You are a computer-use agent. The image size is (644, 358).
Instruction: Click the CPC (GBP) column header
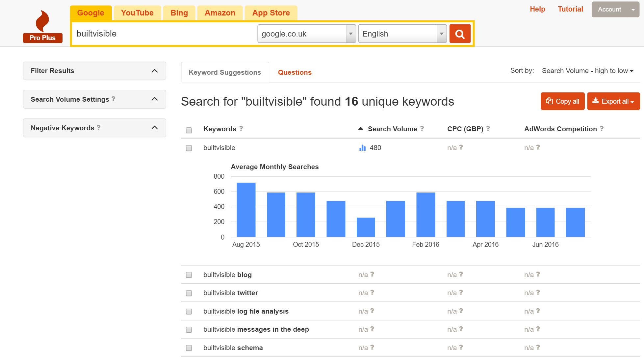click(465, 129)
